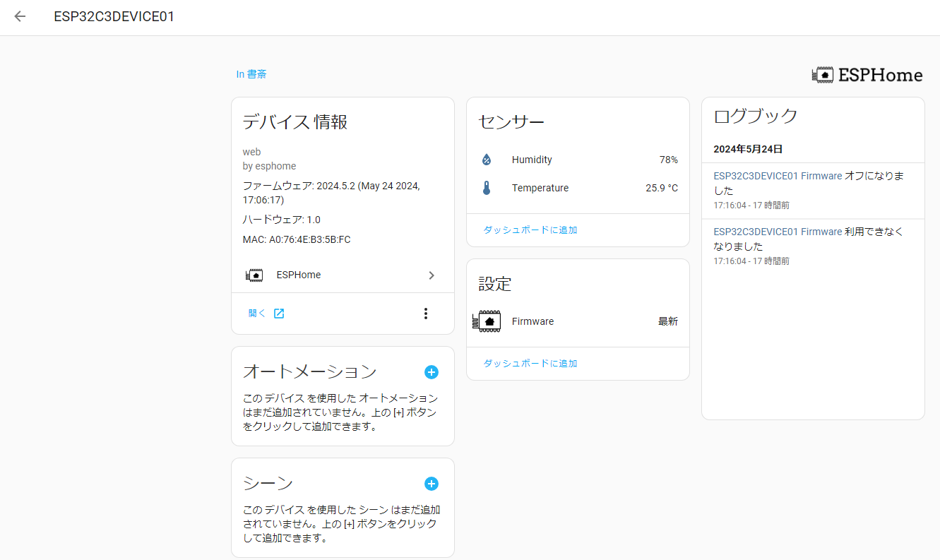Click the ESPHome chip icon in device info
Screen dimensions: 940x560
coord(254,275)
